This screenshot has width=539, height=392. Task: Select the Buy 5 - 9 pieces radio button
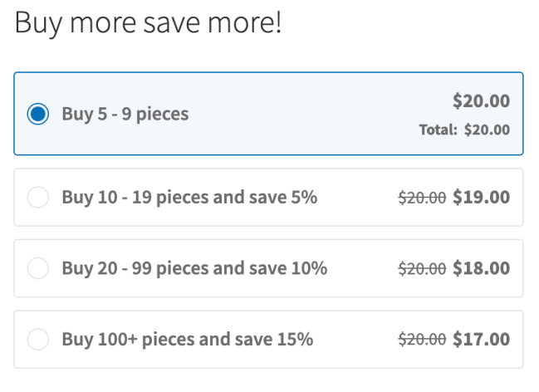(x=38, y=114)
